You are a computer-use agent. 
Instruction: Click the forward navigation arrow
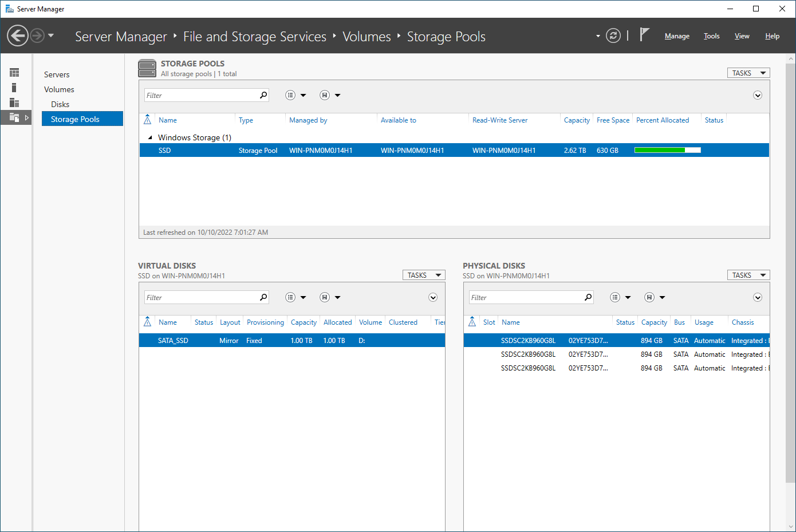[x=37, y=36]
